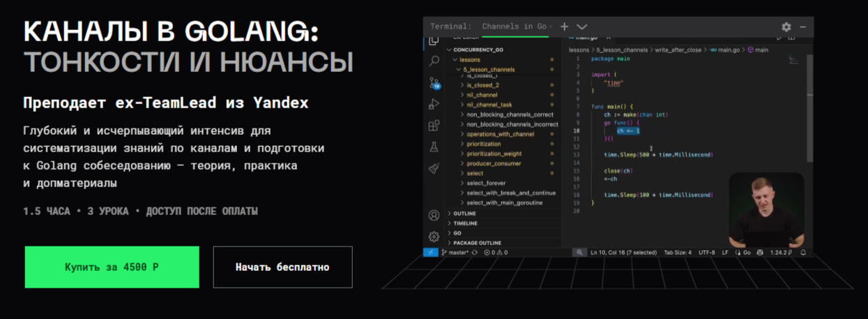The width and height of the screenshot is (868, 319).
Task: Switch to the Channels in Go tab
Action: 514,27
